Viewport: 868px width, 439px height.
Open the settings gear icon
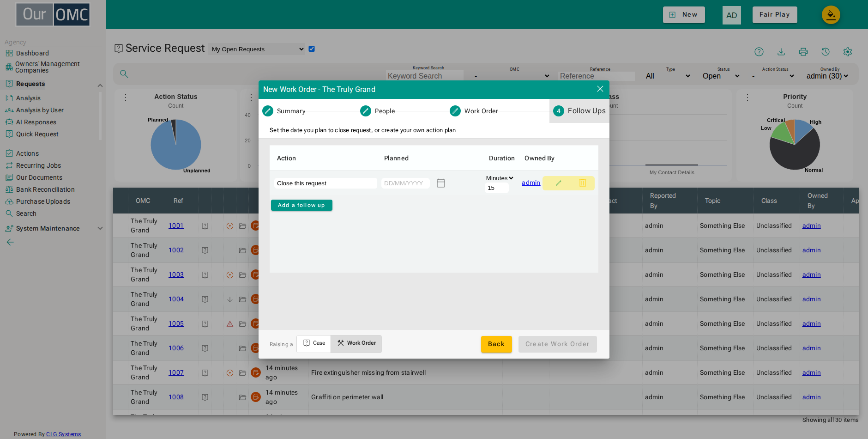tap(848, 52)
